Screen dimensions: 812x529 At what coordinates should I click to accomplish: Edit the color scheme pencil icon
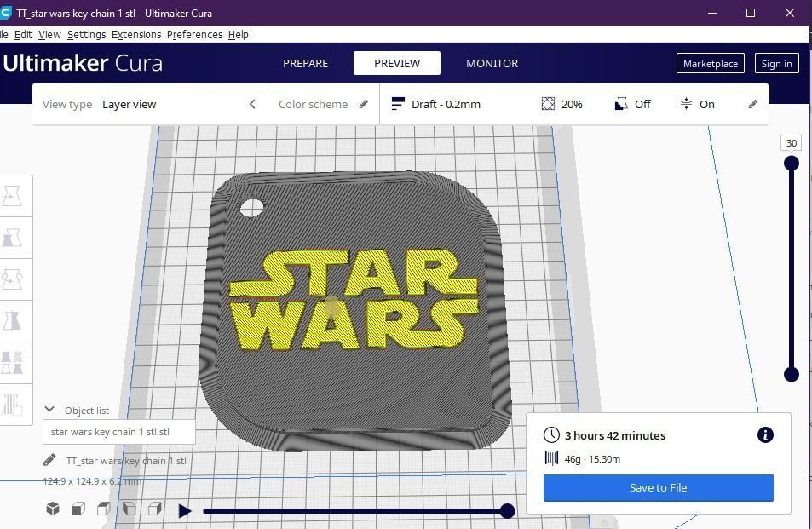tap(364, 104)
